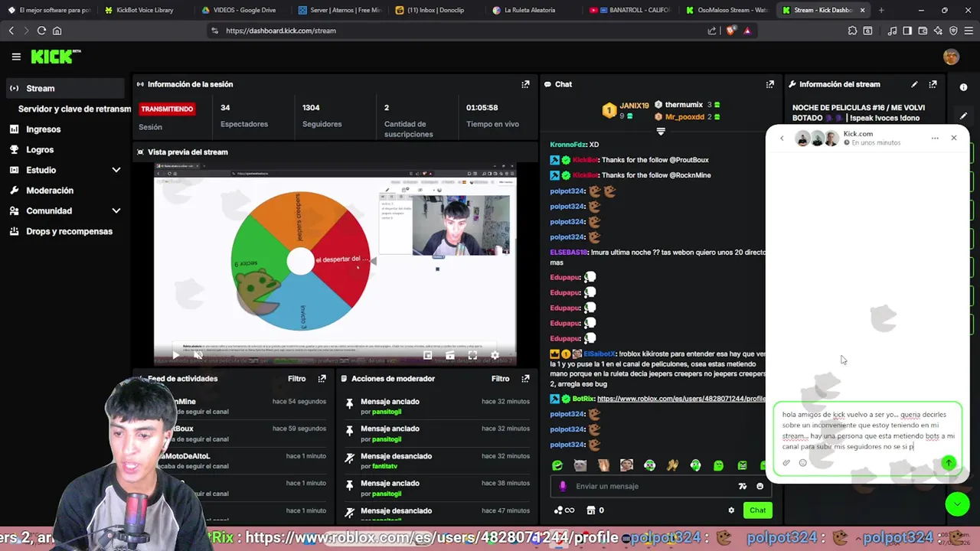The image size is (980, 551).
Task: Pop out the Información de la sesión panel
Action: 525,84
